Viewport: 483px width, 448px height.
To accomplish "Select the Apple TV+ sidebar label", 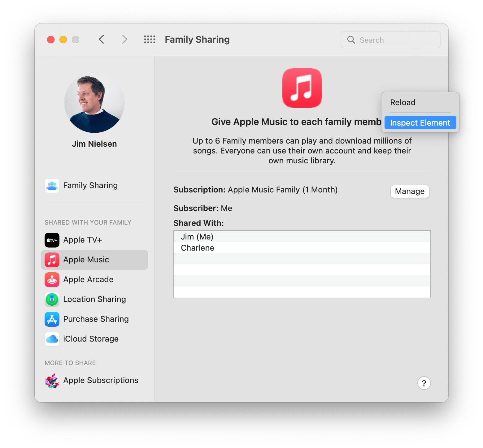I will [x=83, y=240].
